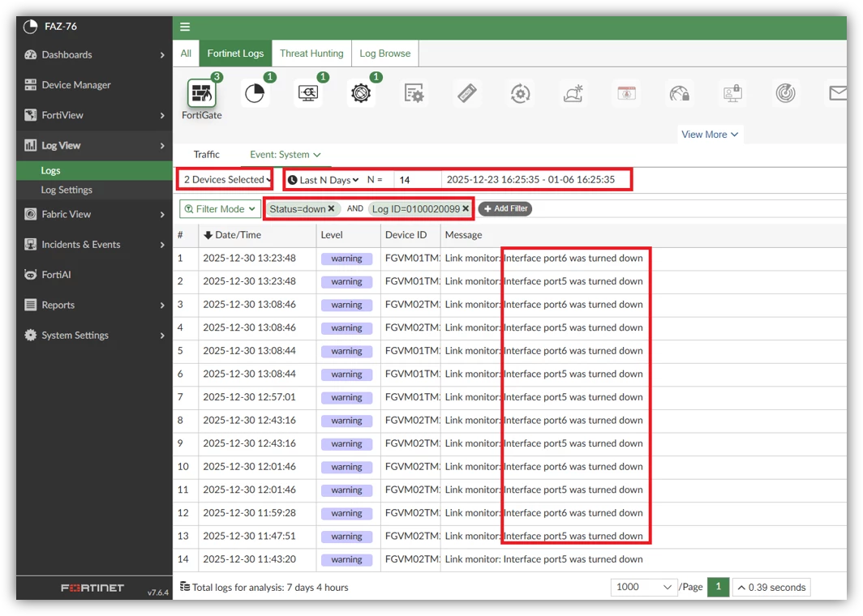Select the 2025-12-30 11:43:20 log entry
Image resolution: width=863 pixels, height=616 pixels.
(x=249, y=558)
